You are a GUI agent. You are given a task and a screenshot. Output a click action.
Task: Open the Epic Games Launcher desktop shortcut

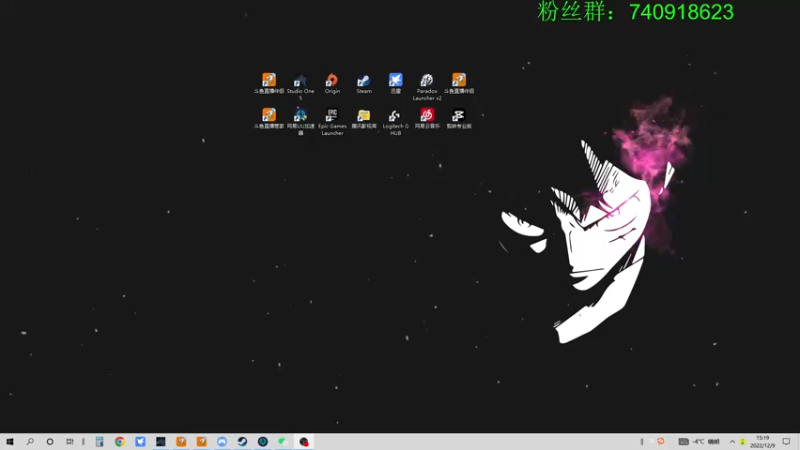pyautogui.click(x=332, y=121)
